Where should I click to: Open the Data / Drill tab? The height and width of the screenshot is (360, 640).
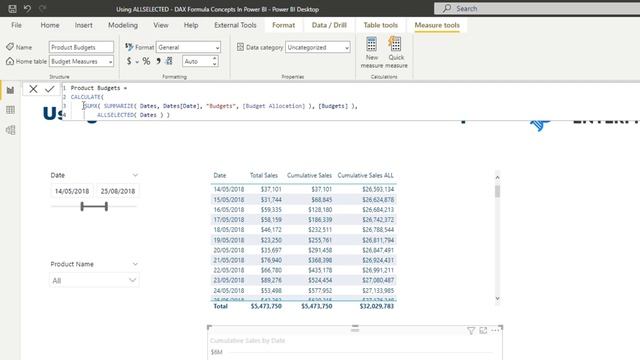click(x=329, y=25)
